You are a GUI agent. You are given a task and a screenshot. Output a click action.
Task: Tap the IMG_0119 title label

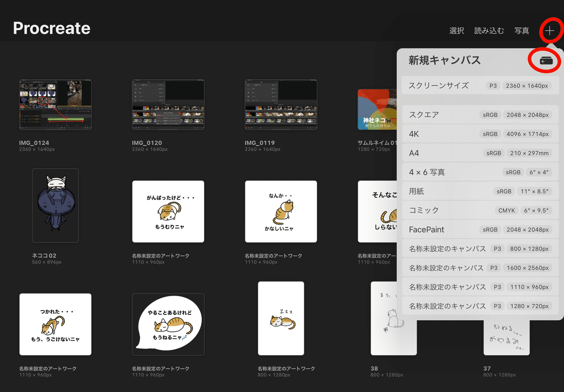(260, 143)
